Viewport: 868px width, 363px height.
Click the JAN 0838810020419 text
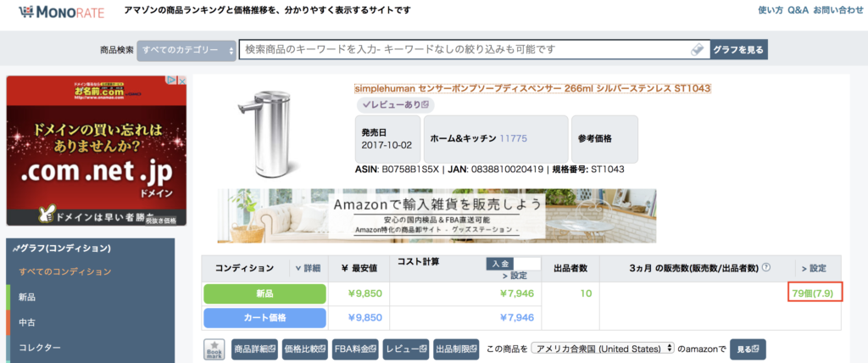(493, 169)
